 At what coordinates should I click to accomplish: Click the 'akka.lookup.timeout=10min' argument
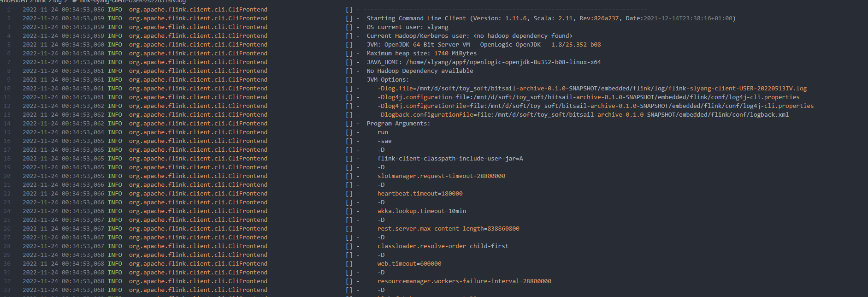422,211
